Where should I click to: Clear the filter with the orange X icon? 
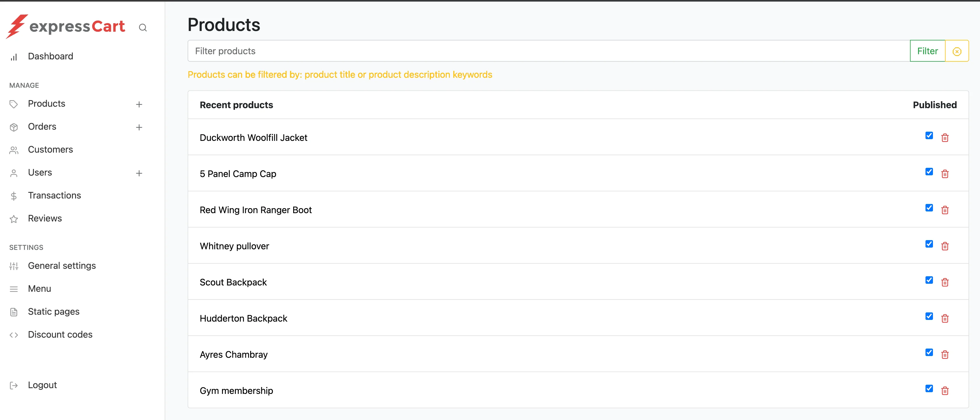click(957, 51)
